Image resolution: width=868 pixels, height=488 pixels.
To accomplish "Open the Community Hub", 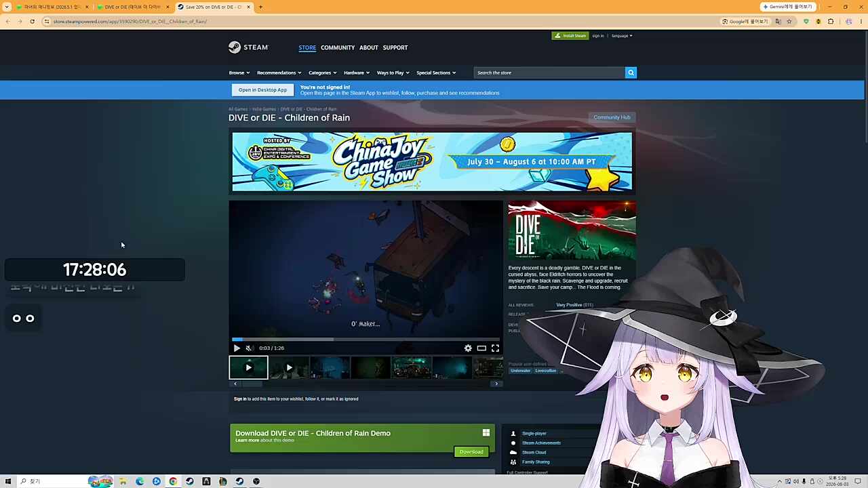I will (612, 117).
